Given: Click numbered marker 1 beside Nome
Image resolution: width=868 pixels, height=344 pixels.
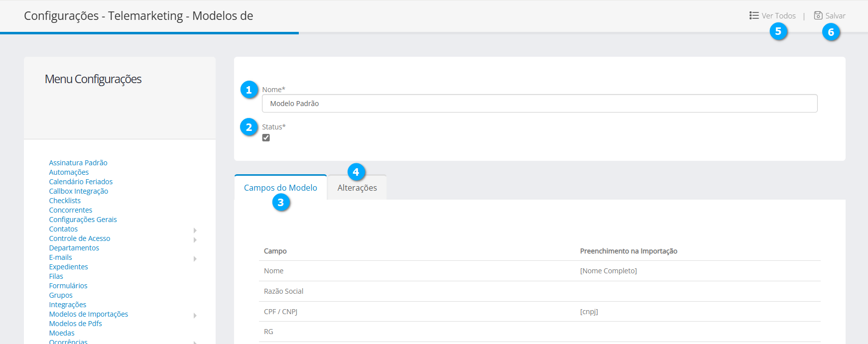Looking at the screenshot, I should click(x=249, y=90).
